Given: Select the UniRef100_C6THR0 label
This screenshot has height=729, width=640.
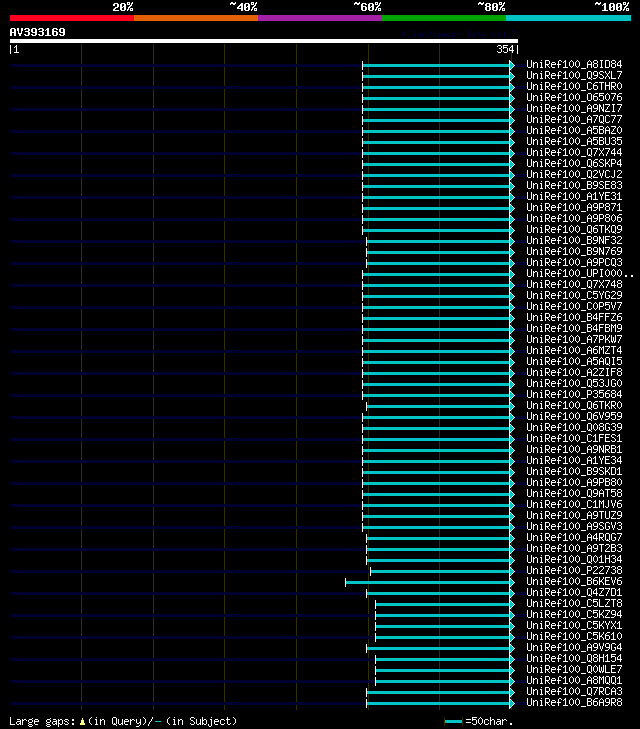Looking at the screenshot, I should coord(574,86).
